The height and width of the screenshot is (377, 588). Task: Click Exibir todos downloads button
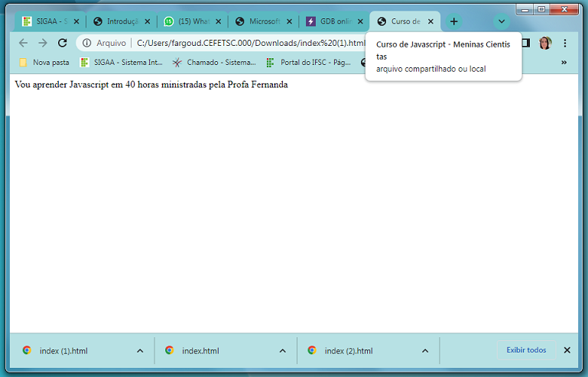coord(526,350)
